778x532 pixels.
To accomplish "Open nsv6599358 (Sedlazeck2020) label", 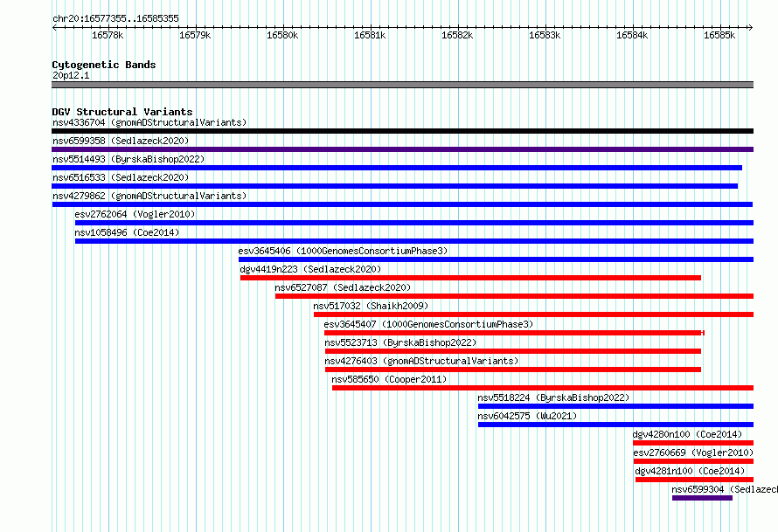I will [x=121, y=141].
